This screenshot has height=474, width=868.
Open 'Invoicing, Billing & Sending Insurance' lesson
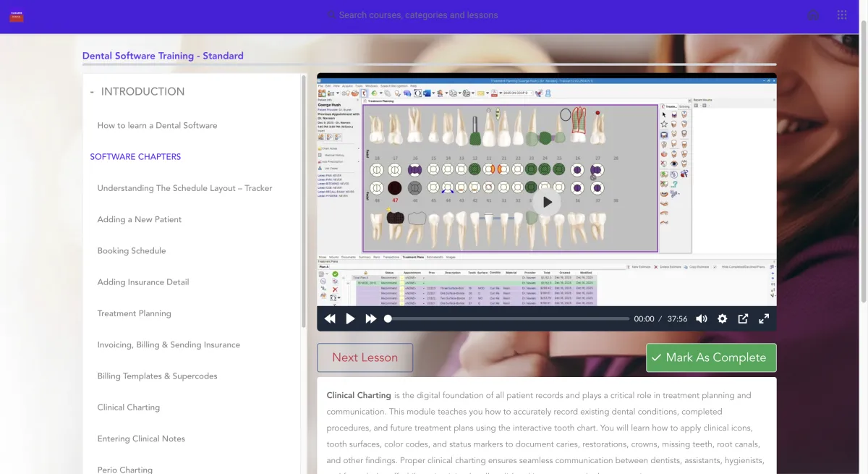tap(169, 344)
